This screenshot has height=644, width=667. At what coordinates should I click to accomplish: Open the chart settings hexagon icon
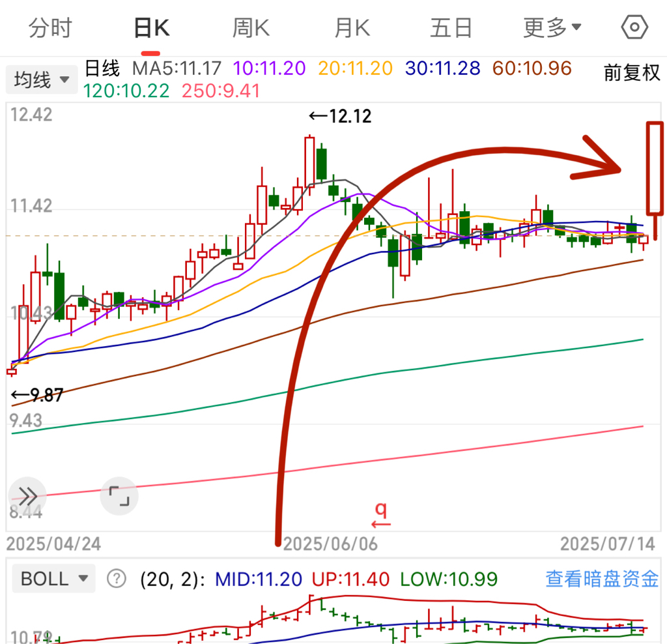coord(634,27)
